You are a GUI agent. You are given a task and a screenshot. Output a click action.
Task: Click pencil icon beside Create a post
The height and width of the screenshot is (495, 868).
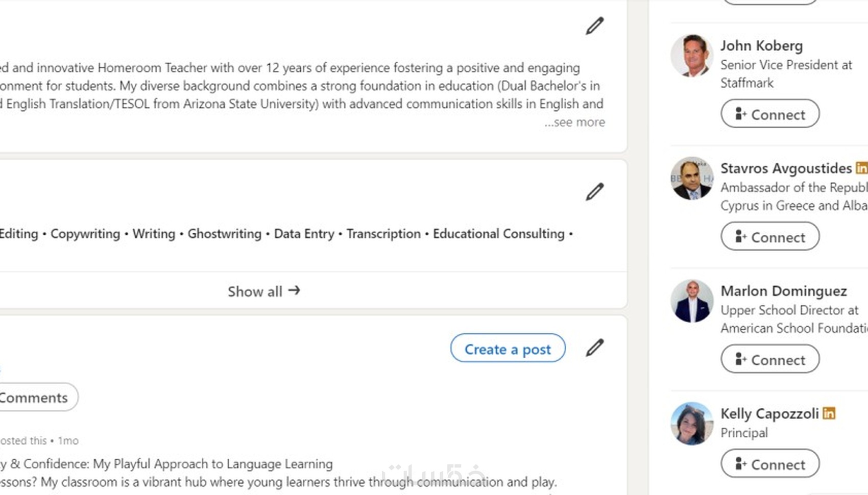pyautogui.click(x=595, y=348)
